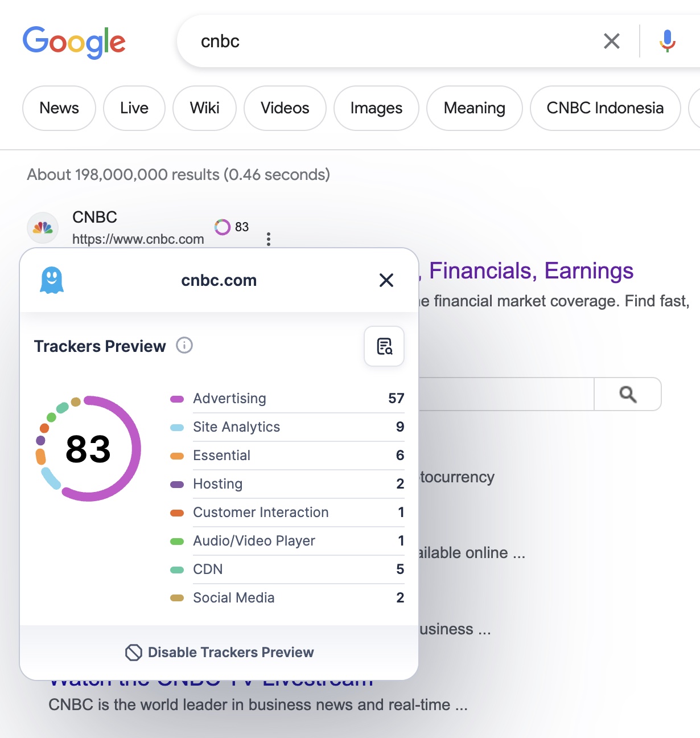Disable Trackers Preview
Screen dimensions: 700x738
[x=220, y=653]
